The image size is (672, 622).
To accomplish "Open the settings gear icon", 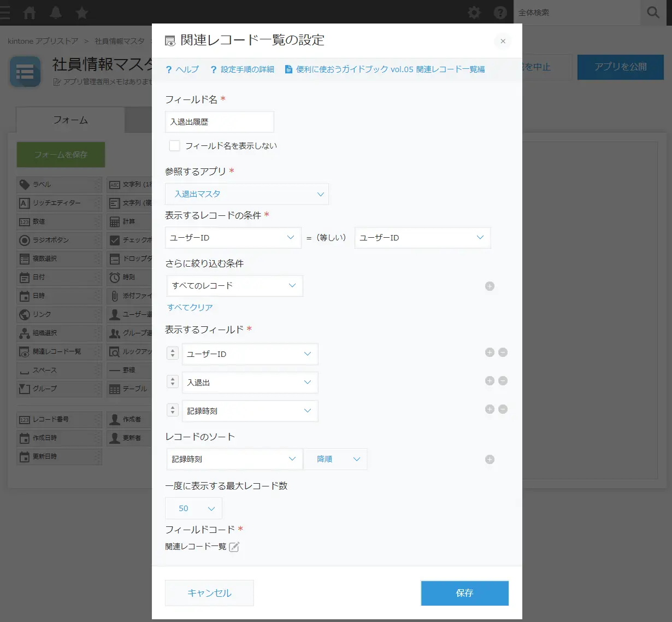I will 474,13.
